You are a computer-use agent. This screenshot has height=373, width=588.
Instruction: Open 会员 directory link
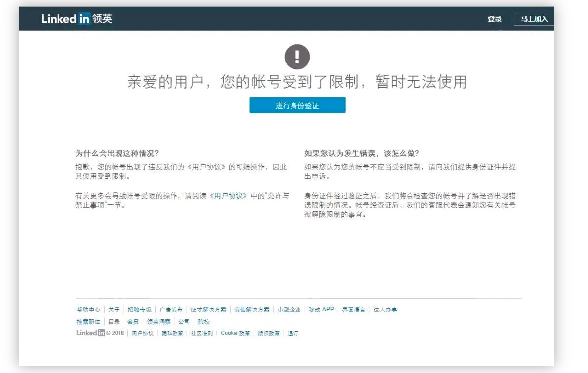(x=133, y=322)
